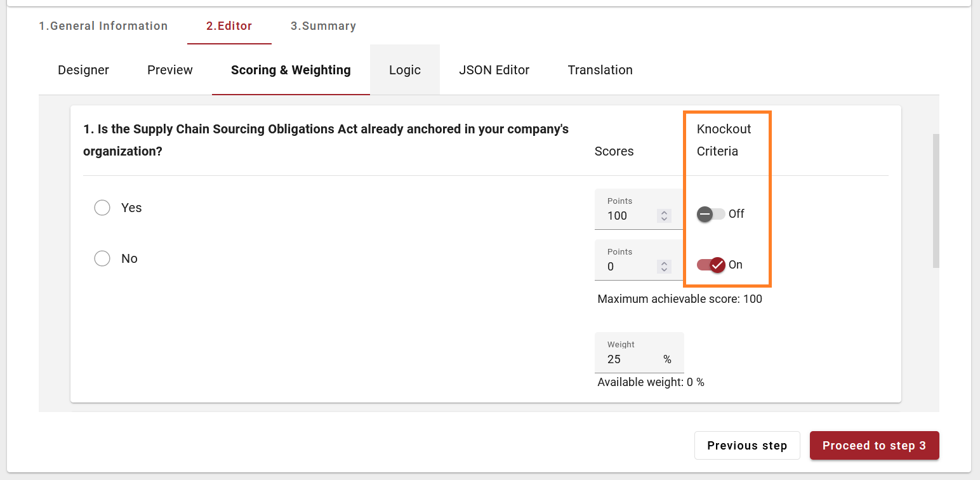Click the down arrow on the Yes answer Points stepper
The width and height of the screenshot is (980, 480).
(664, 219)
